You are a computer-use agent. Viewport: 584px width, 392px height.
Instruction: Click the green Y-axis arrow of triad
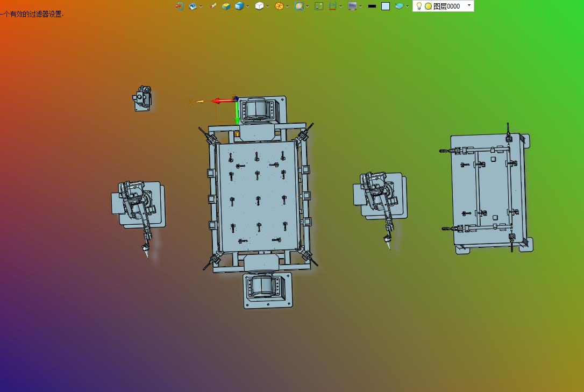pos(237,112)
